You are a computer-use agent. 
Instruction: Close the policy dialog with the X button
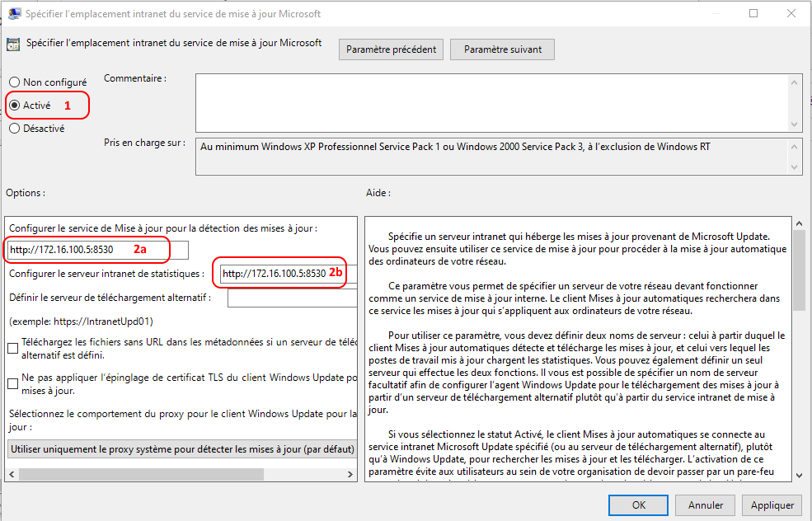click(791, 14)
